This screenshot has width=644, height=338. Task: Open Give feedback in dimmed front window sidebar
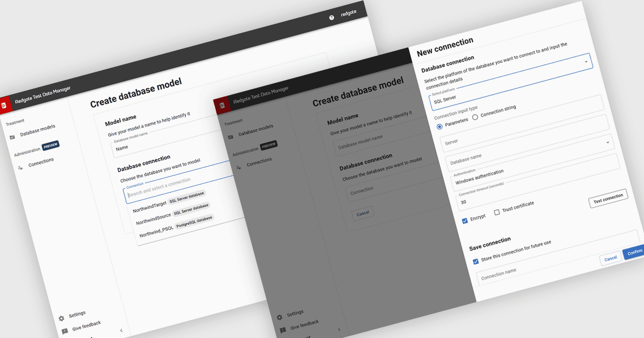pyautogui.click(x=304, y=325)
